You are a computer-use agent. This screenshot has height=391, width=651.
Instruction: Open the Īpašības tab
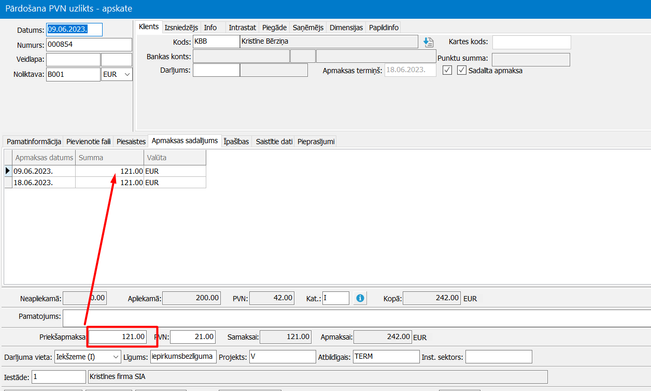[x=236, y=142]
